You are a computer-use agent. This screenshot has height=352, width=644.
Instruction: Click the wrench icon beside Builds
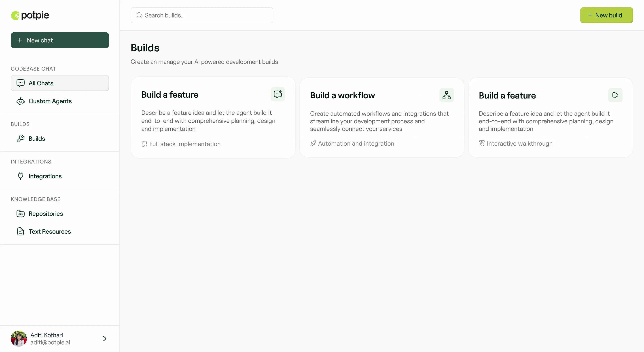[21, 138]
